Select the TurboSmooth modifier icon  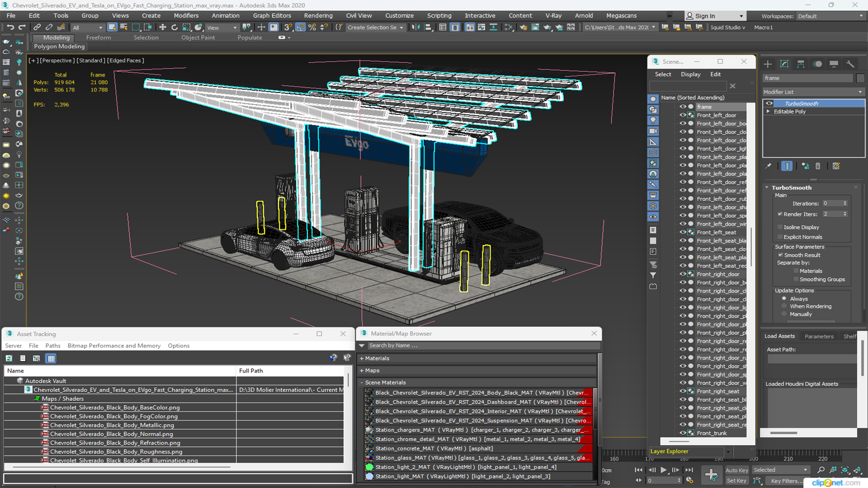(769, 103)
